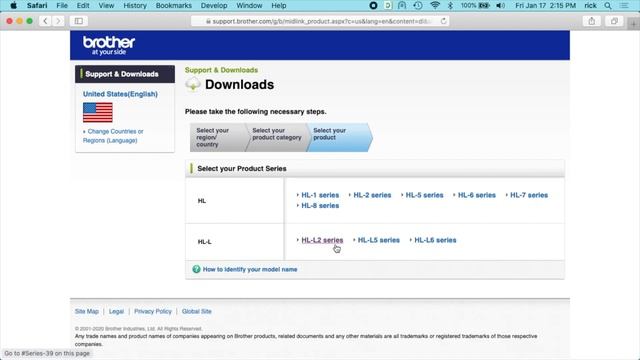Screen dimensions: 640x360
Task: Open a new tab with plus button
Action: pyautogui.click(x=633, y=24)
